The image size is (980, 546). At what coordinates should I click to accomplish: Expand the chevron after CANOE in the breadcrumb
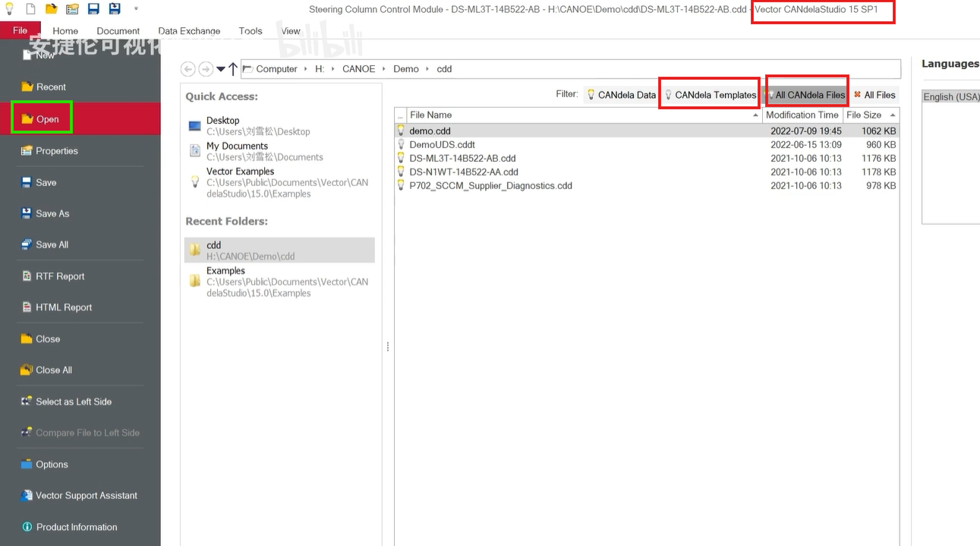[x=384, y=69]
